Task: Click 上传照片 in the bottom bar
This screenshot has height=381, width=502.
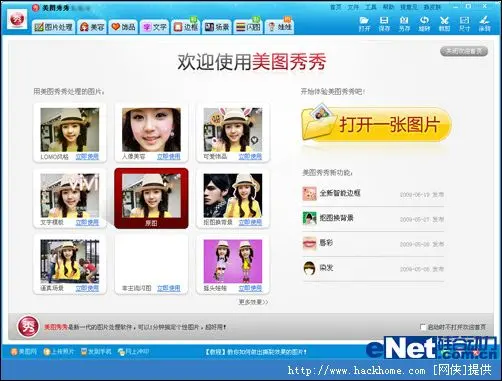Action: coord(59,352)
